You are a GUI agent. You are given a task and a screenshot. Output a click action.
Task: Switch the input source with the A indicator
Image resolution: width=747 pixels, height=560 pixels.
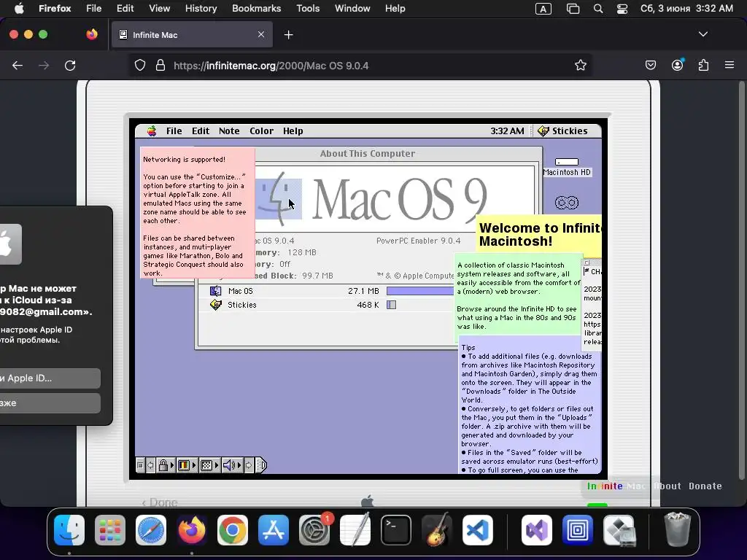coord(543,9)
